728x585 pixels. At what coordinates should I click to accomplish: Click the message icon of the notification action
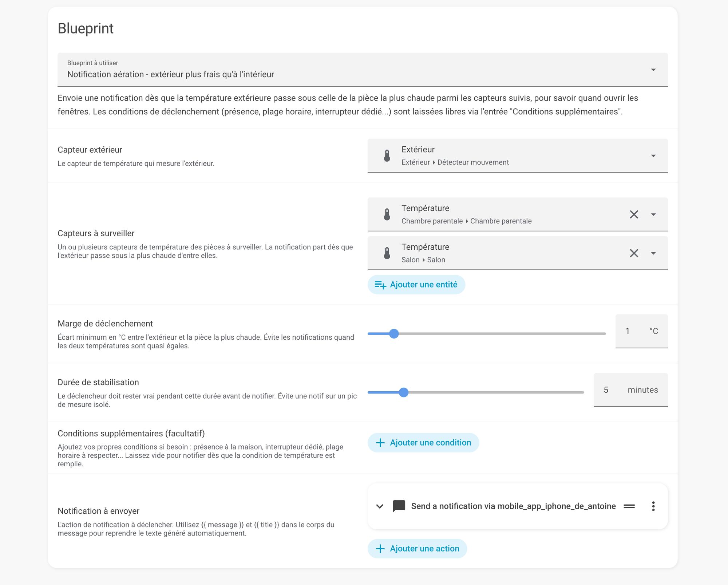coord(399,506)
